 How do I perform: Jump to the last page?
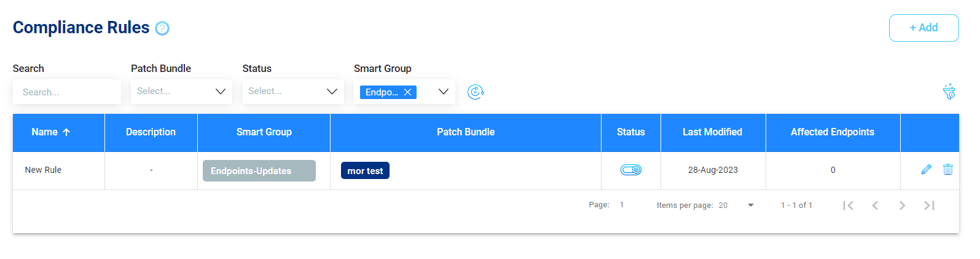(x=930, y=205)
